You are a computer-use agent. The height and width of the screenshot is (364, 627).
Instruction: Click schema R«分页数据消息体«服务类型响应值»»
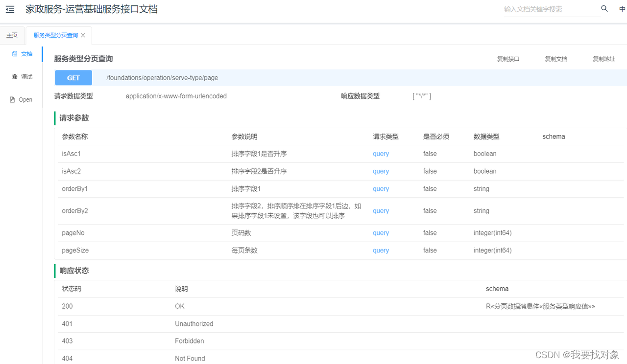tap(540, 306)
